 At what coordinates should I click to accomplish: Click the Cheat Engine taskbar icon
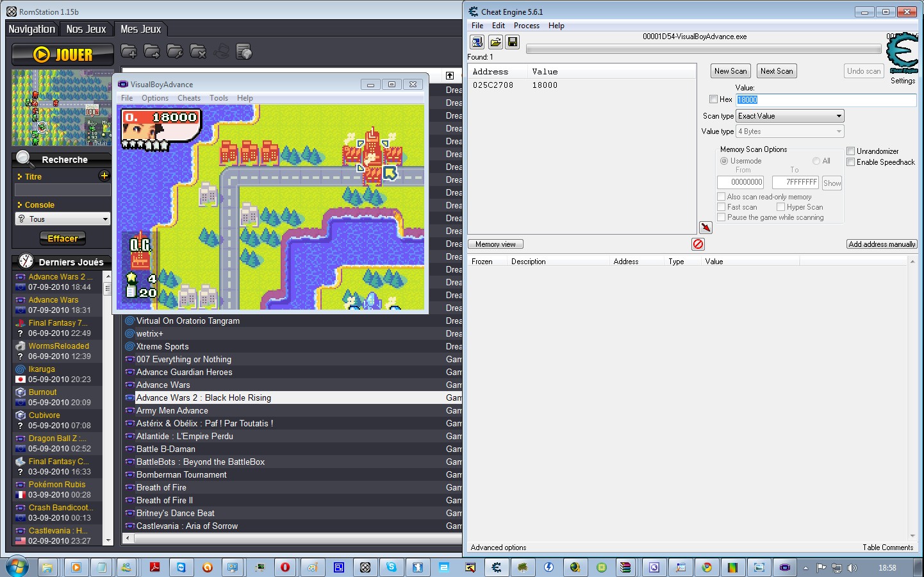pos(496,567)
